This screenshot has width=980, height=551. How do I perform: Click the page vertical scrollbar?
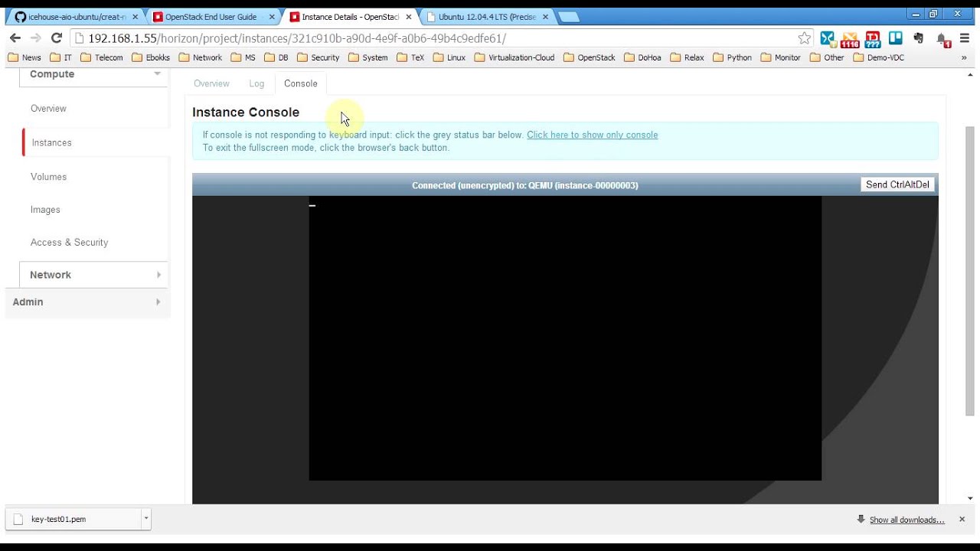970,272
